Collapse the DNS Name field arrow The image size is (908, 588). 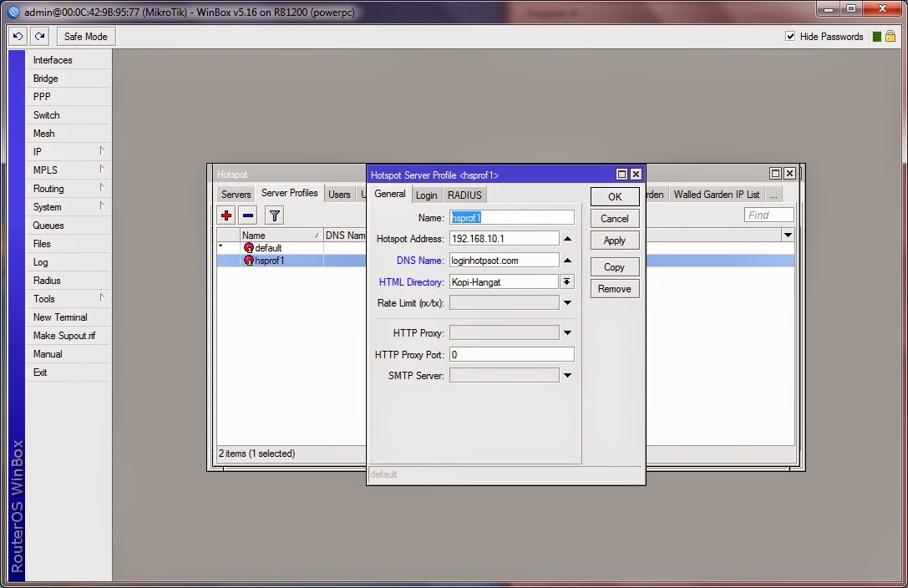point(567,261)
